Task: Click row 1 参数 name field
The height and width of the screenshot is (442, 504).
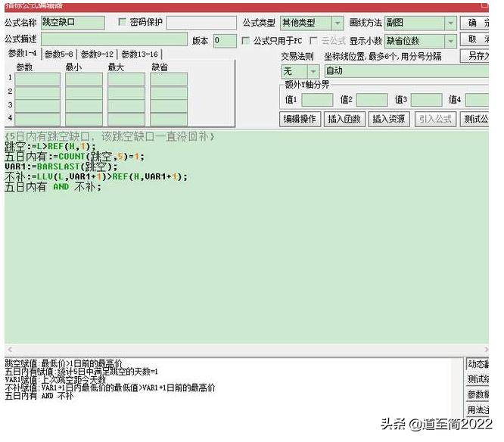Action: point(37,79)
